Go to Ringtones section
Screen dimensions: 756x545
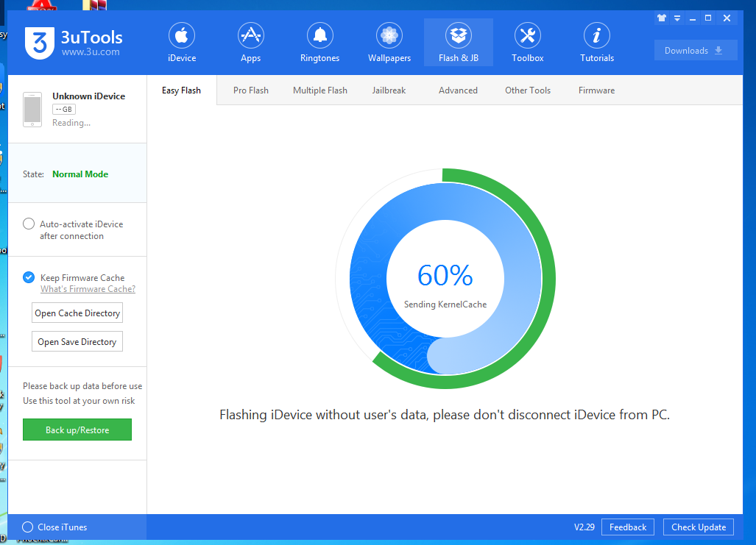(x=319, y=43)
